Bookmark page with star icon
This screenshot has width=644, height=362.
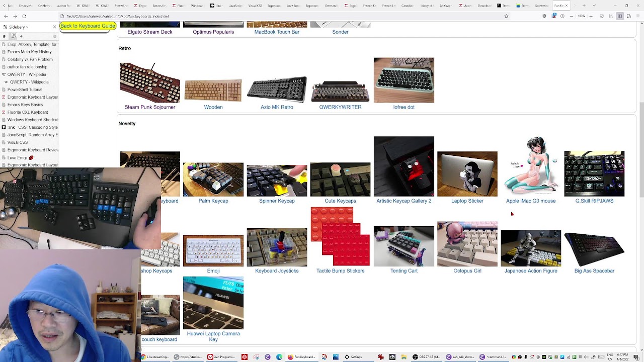click(506, 16)
